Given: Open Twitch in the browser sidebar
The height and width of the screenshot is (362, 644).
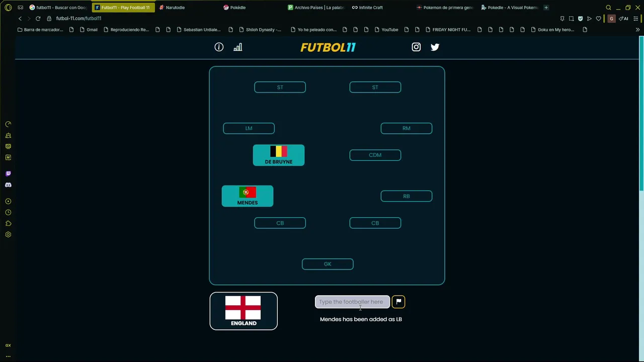Looking at the screenshot, I should [x=8, y=173].
